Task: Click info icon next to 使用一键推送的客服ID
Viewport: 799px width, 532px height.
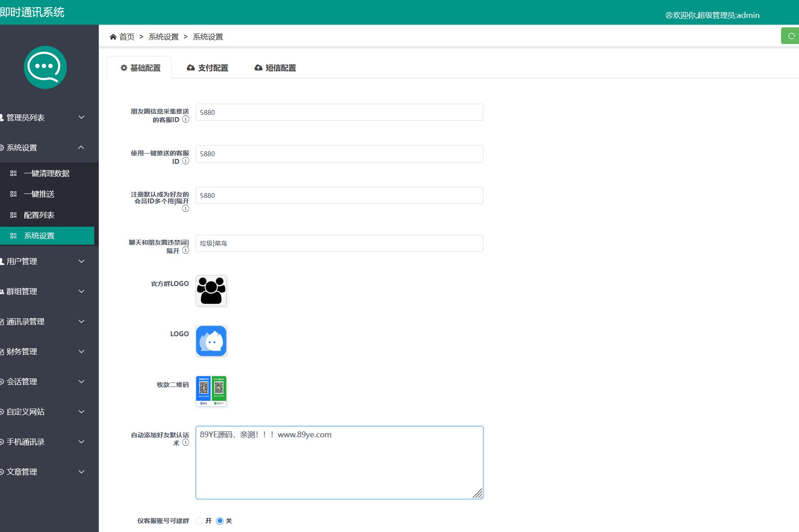Action: (185, 161)
